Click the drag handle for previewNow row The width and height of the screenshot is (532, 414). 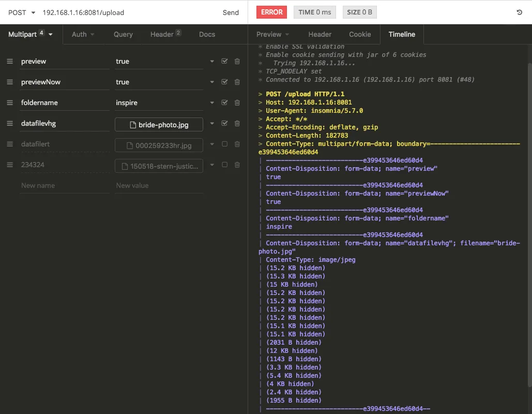[x=10, y=82]
